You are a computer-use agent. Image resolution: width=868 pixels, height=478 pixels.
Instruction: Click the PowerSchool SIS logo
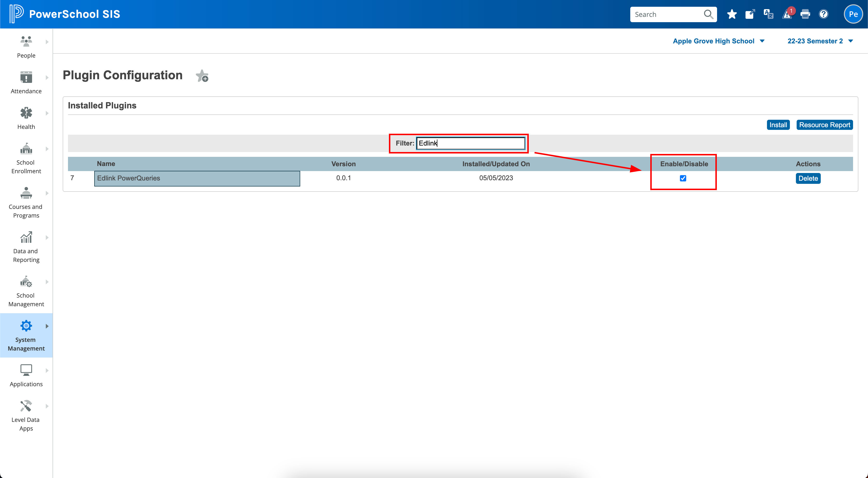click(x=65, y=14)
